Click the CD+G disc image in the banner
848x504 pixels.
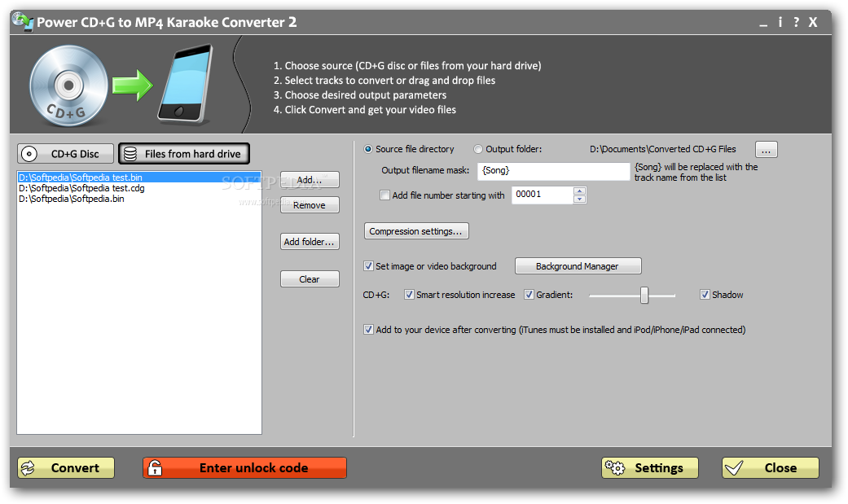click(x=68, y=85)
